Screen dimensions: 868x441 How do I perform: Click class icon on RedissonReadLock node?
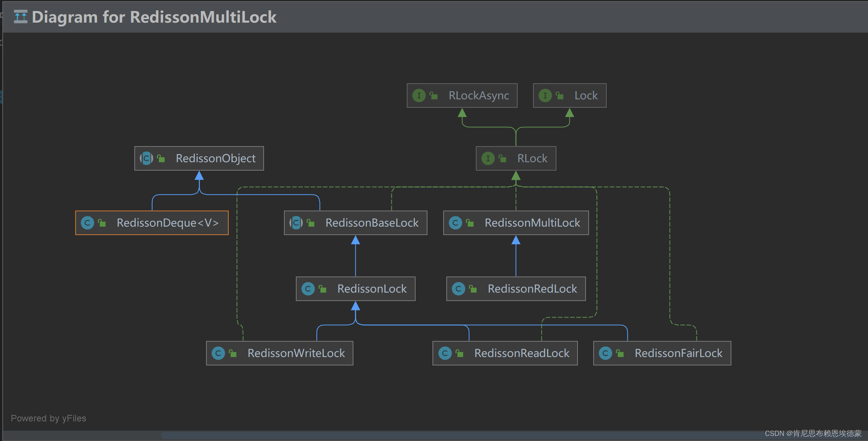click(445, 353)
